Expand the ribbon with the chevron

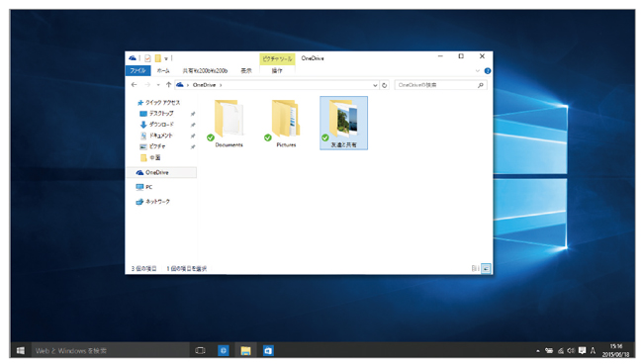click(478, 71)
